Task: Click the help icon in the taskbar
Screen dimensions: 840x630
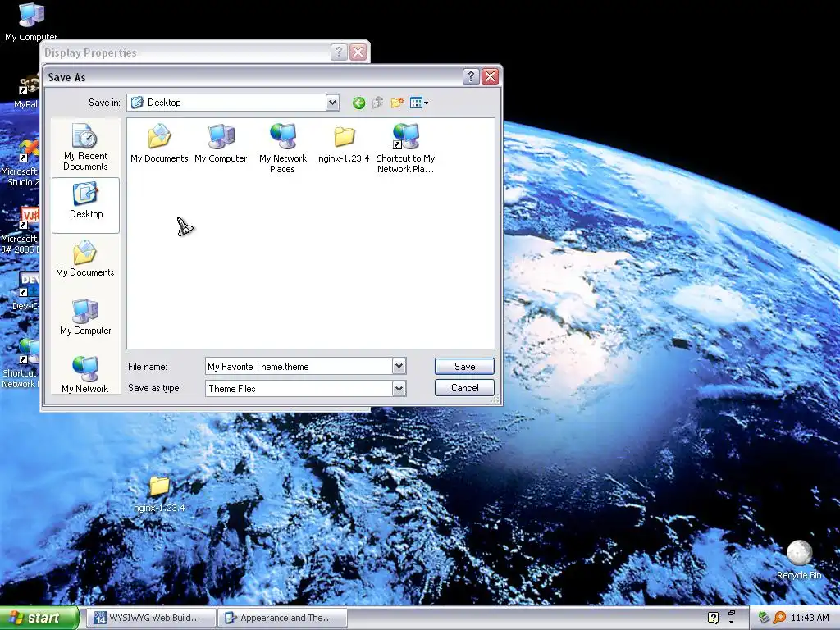Action: 713,618
